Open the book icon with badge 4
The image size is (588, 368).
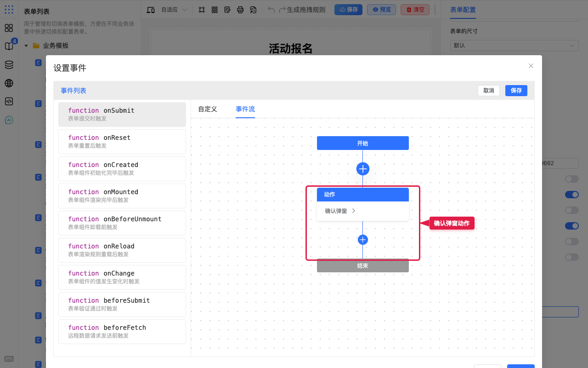(9, 46)
